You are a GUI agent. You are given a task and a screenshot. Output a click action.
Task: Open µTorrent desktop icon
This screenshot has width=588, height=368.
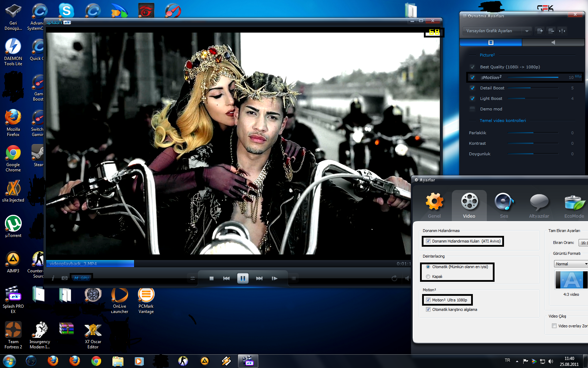pyautogui.click(x=13, y=226)
